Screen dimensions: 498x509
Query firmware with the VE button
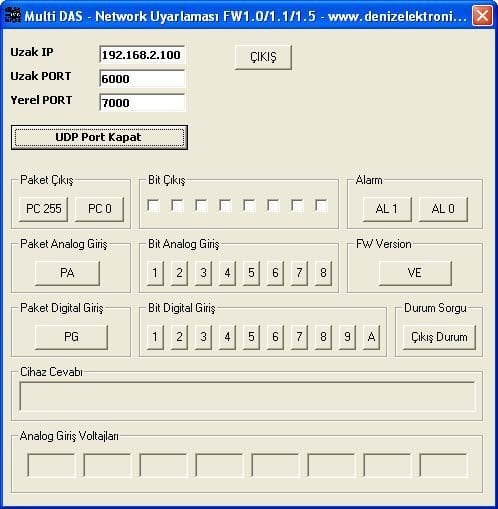pyautogui.click(x=415, y=273)
